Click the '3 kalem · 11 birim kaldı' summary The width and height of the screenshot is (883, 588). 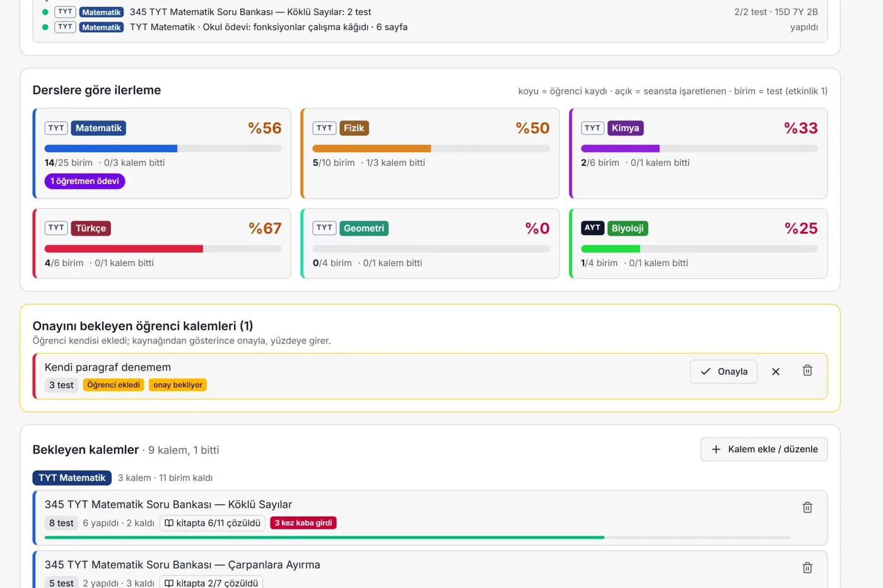(x=165, y=478)
